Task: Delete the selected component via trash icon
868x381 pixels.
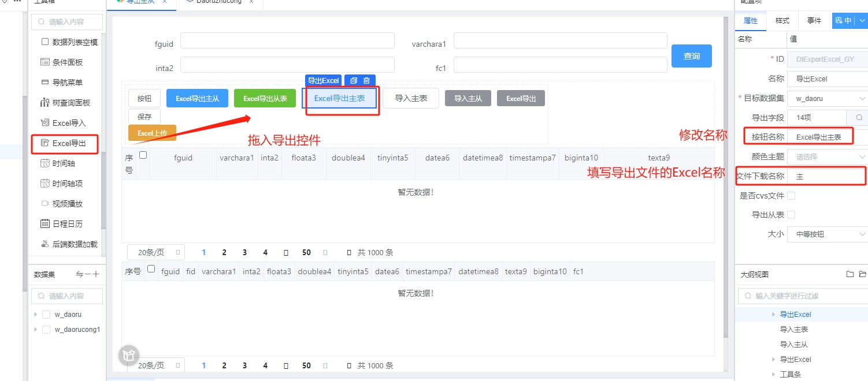Action: (366, 81)
